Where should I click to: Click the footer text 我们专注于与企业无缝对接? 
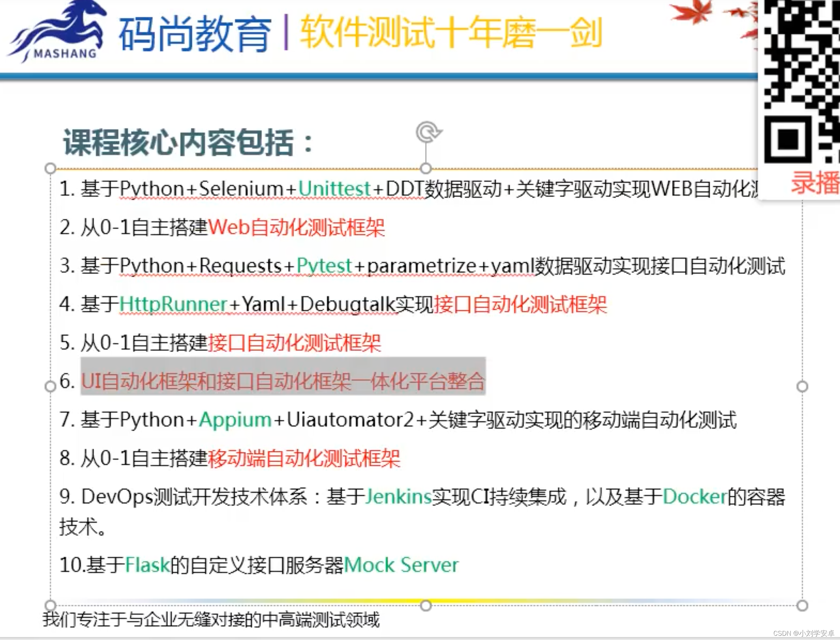[x=211, y=620]
